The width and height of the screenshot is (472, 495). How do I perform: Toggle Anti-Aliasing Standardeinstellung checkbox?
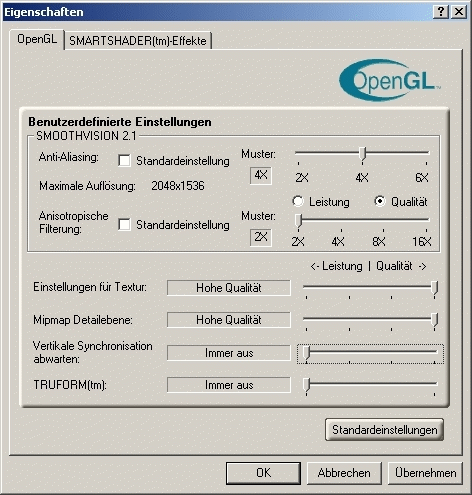124,161
